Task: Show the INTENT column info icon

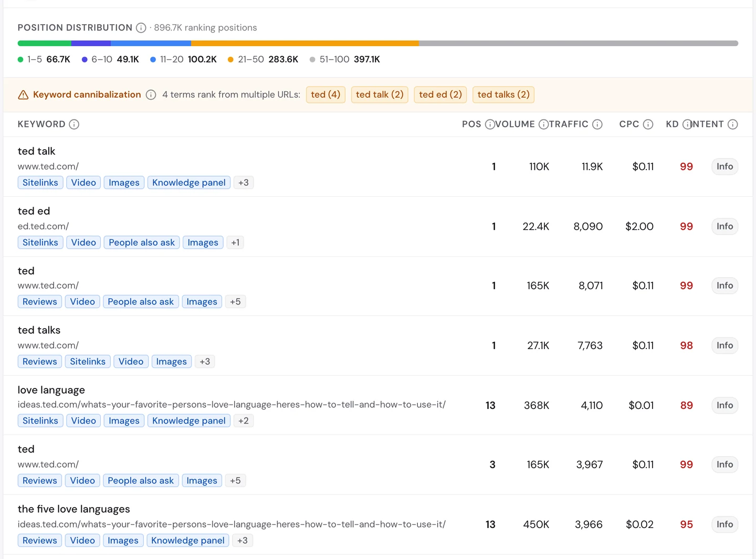Action: point(733,124)
